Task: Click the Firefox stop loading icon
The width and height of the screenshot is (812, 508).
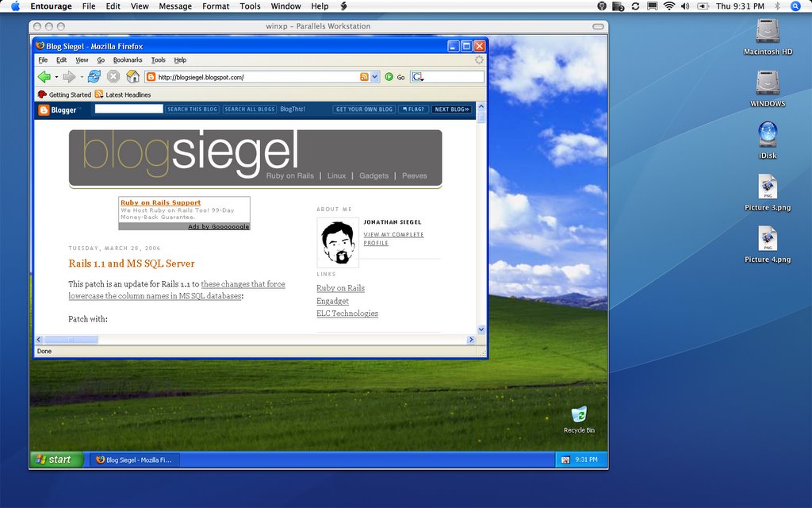Action: click(x=113, y=77)
